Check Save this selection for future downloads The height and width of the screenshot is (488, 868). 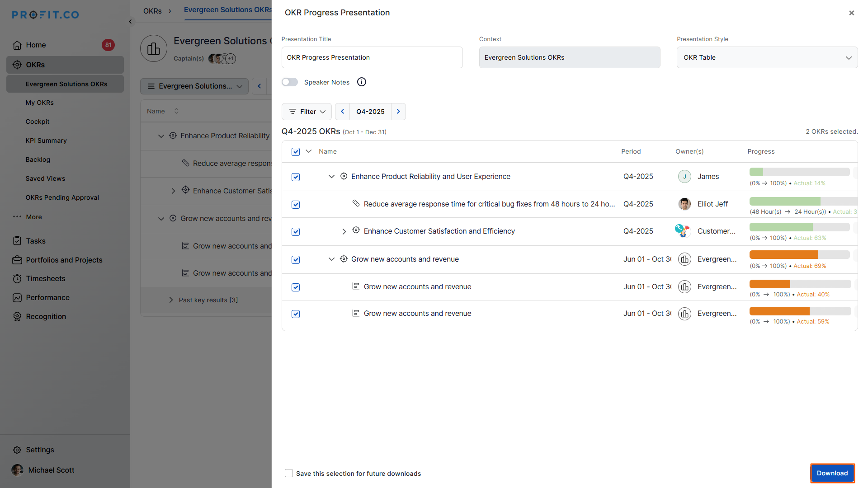pos(289,473)
